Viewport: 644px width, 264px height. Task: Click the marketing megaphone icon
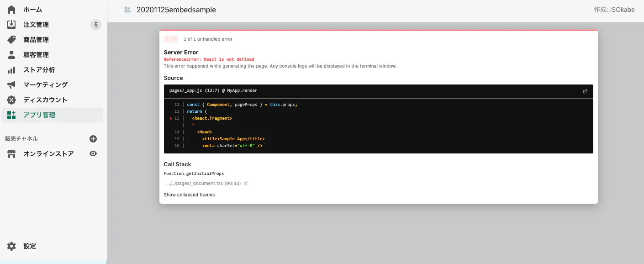click(12, 85)
